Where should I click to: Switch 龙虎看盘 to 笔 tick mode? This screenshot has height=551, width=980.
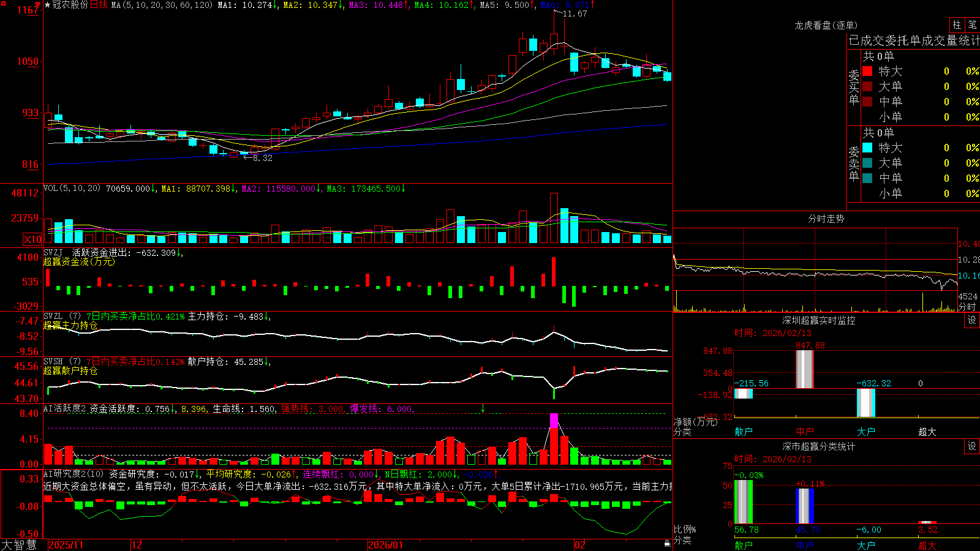(x=973, y=25)
